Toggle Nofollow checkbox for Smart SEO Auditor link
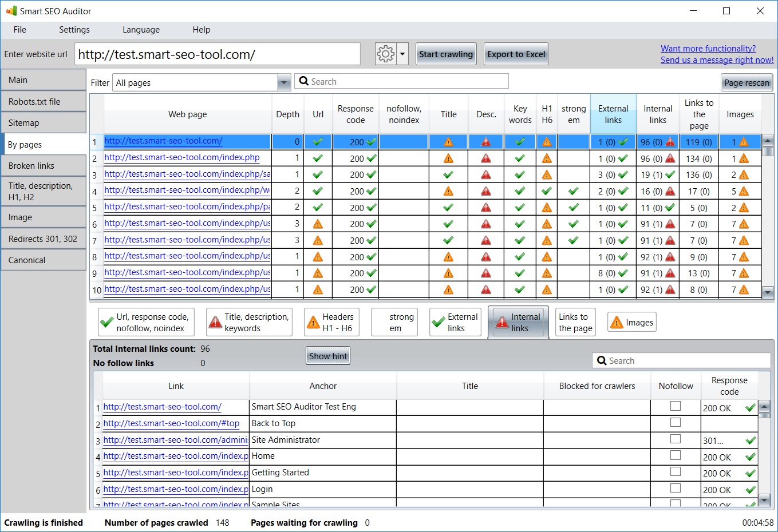The height and width of the screenshot is (532, 778). [676, 406]
